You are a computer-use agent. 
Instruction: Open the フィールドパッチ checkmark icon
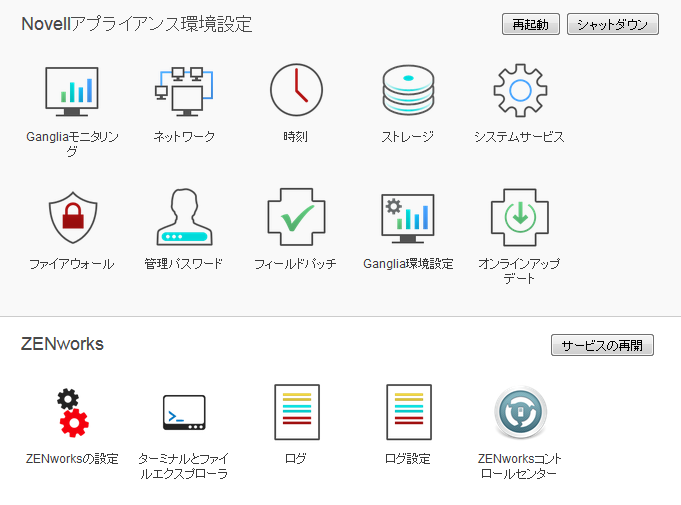296,217
